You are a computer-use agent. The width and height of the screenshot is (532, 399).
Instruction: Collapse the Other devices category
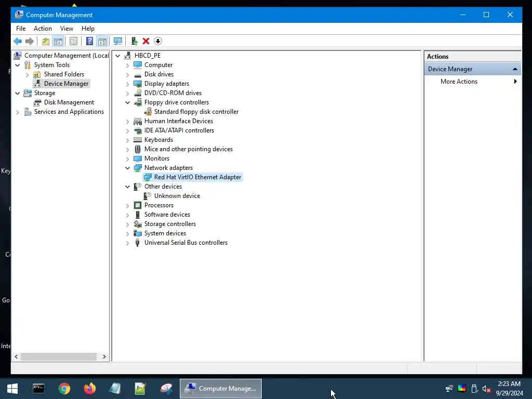(x=128, y=187)
